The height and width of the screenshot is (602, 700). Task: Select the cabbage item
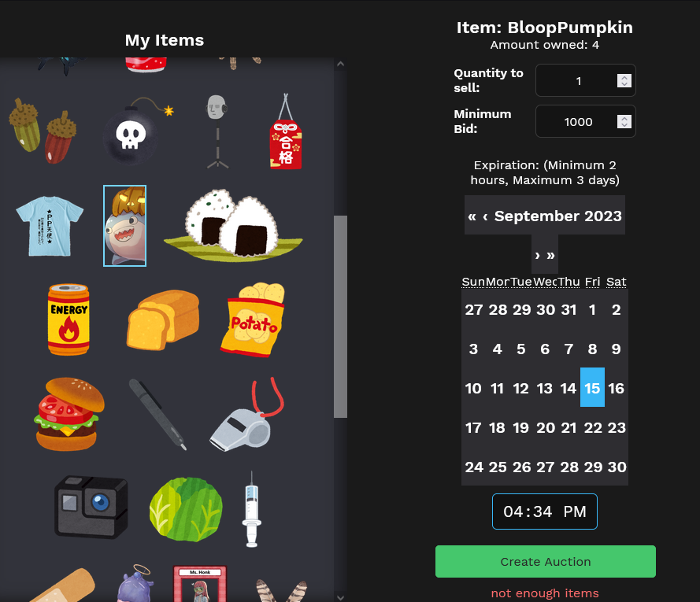pos(186,508)
